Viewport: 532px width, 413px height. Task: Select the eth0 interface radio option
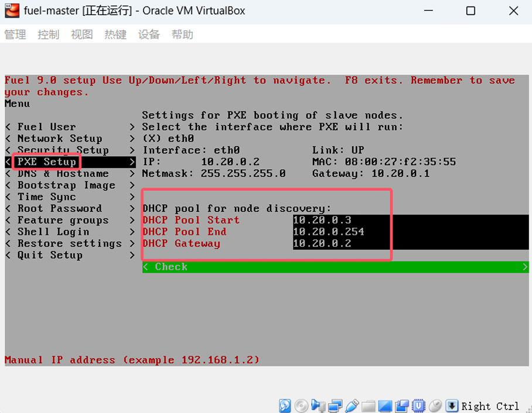click(168, 138)
